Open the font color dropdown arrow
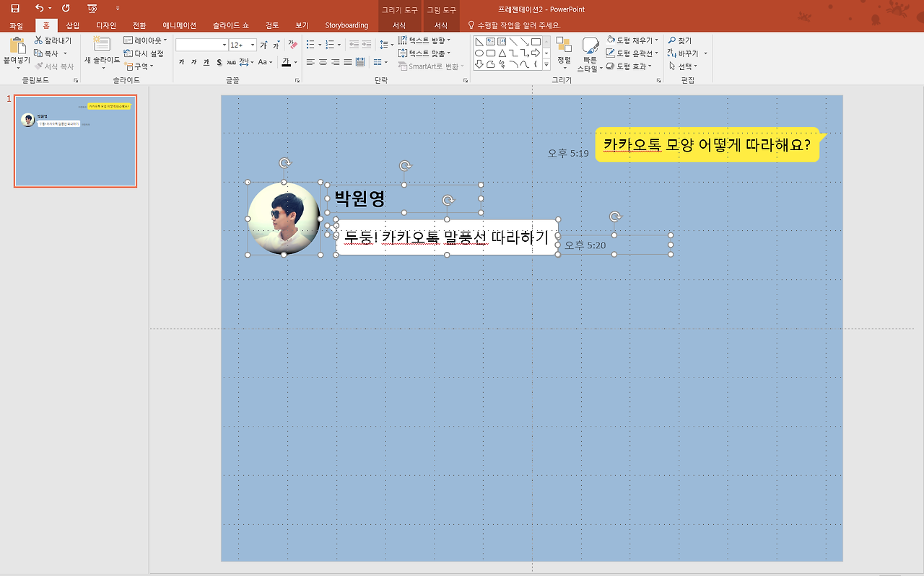This screenshot has width=924, height=576. point(296,63)
